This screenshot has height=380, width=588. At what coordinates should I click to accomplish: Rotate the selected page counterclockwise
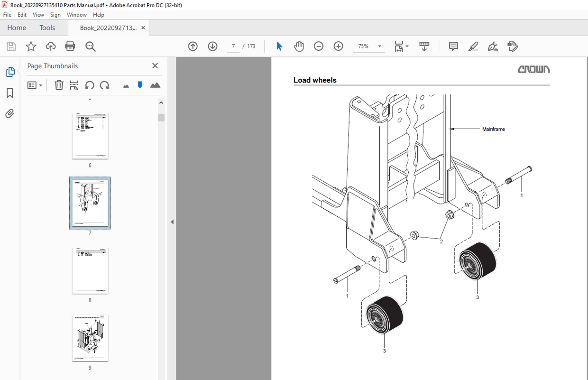89,85
